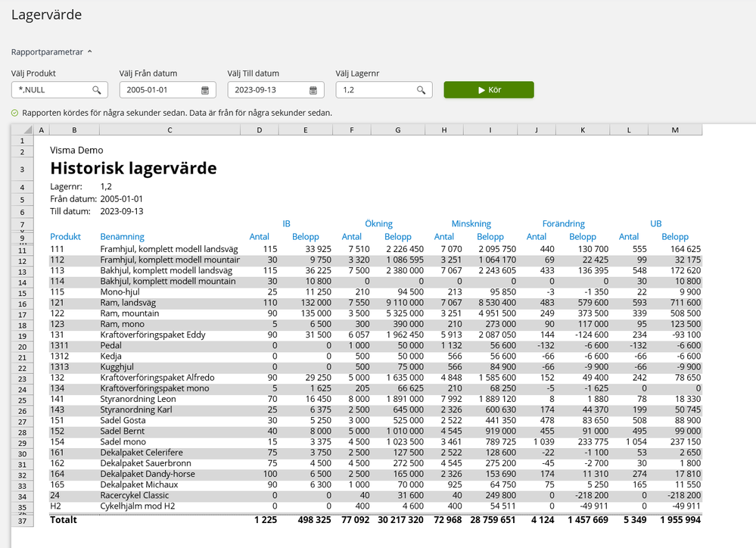Focus the Välj Lagernr input field
Screen dimensions: 756x548
[374, 90]
